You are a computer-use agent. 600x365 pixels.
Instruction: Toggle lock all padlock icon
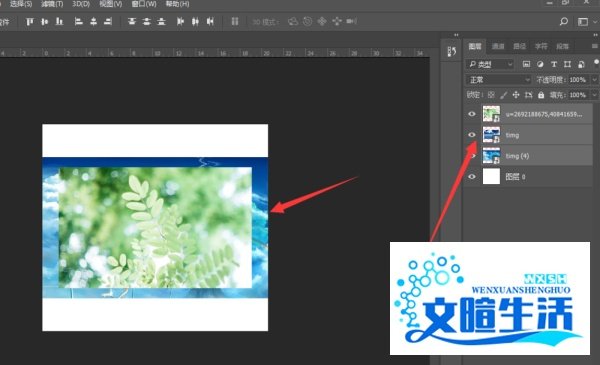tap(541, 95)
